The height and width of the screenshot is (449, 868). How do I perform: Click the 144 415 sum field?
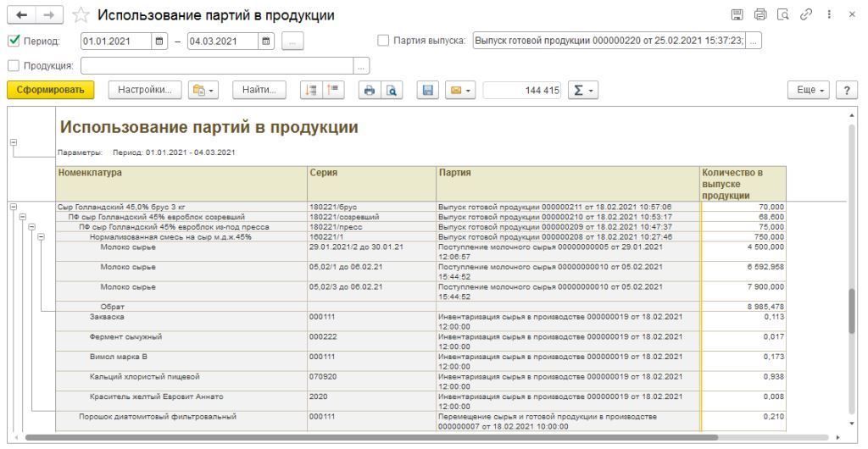[522, 90]
